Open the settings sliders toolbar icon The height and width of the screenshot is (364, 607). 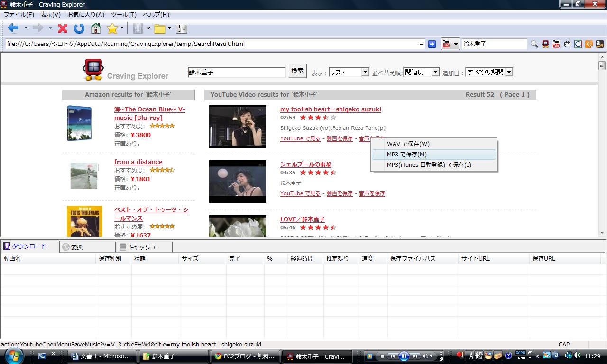click(182, 28)
